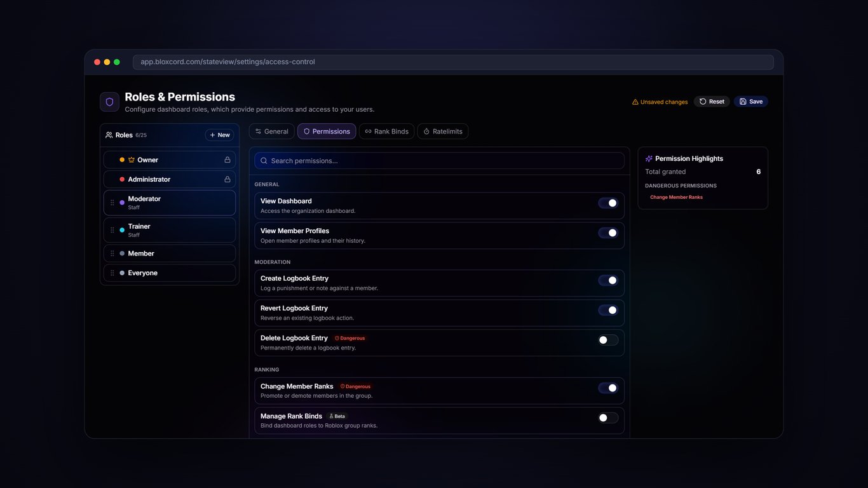Switch off Revert Logbook Entry permission
This screenshot has height=488, width=868.
[x=608, y=310]
